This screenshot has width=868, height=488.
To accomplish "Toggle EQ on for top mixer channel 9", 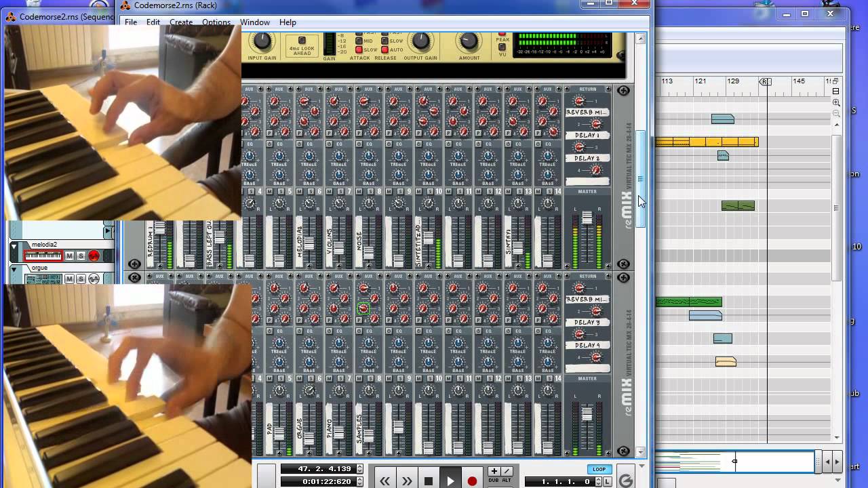I will (x=389, y=144).
